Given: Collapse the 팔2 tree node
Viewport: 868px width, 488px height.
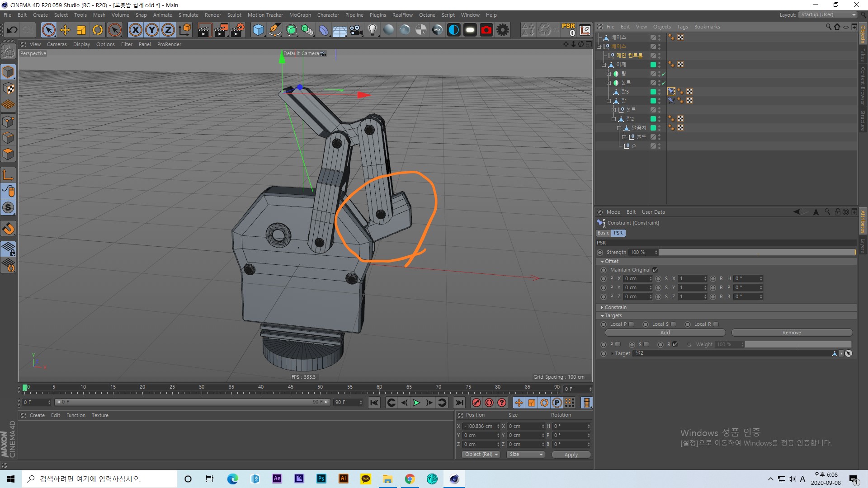Looking at the screenshot, I should coord(614,119).
